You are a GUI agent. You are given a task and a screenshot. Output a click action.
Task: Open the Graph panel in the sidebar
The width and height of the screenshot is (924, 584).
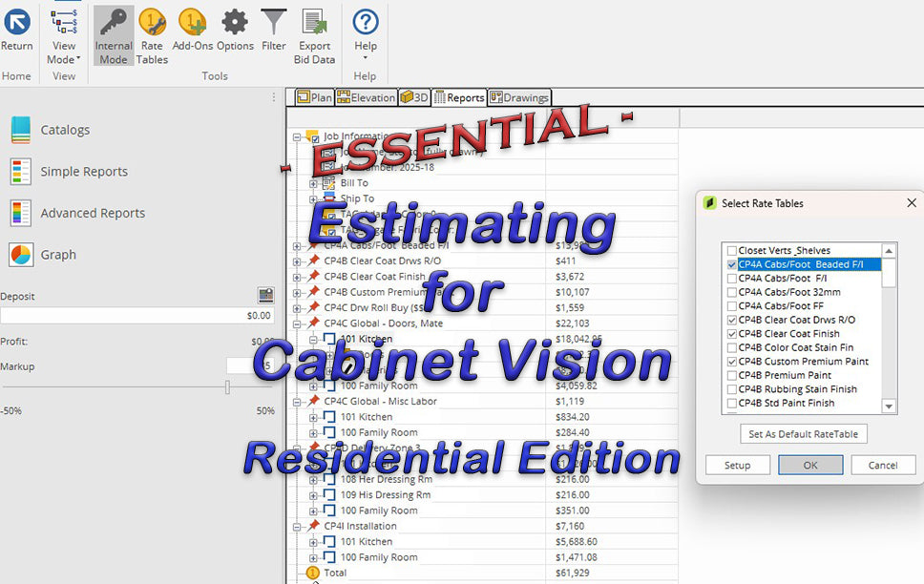coord(57,255)
